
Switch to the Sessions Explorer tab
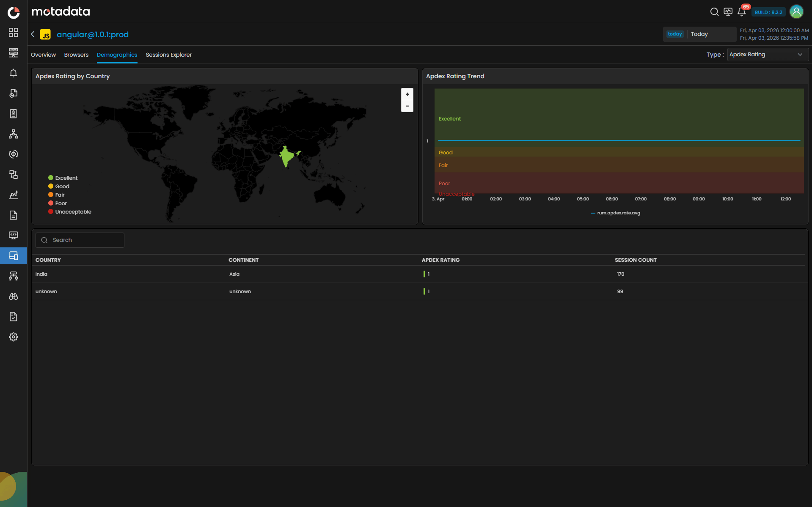click(x=168, y=55)
